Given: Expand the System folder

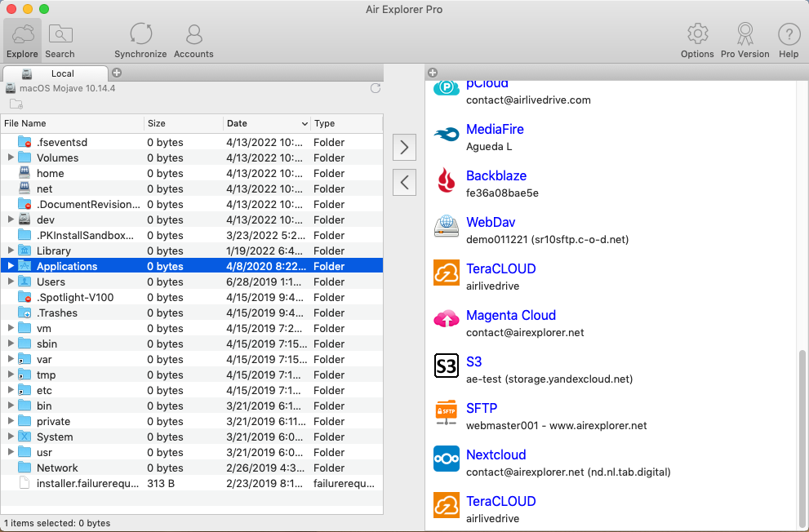Looking at the screenshot, I should pyautogui.click(x=11, y=436).
